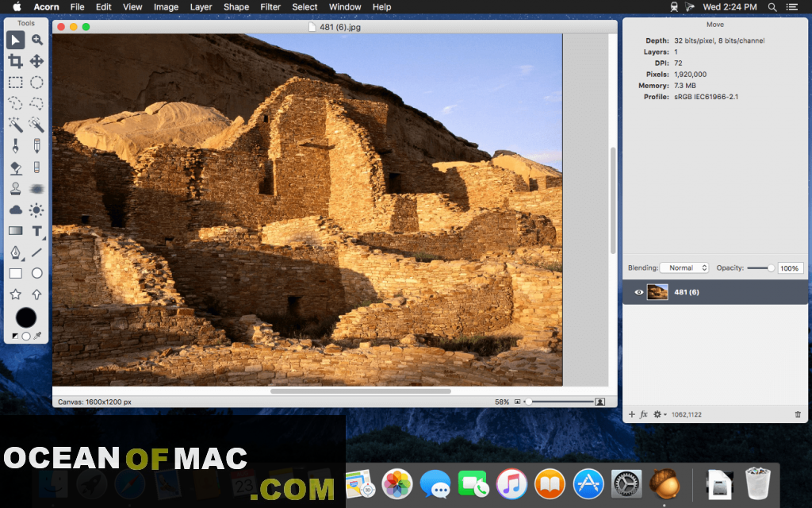The height and width of the screenshot is (508, 812).
Task: Select the Star shape tool
Action: click(16, 294)
